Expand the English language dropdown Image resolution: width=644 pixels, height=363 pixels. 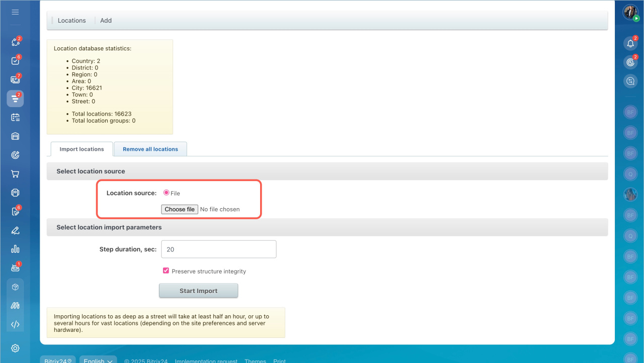98,360
